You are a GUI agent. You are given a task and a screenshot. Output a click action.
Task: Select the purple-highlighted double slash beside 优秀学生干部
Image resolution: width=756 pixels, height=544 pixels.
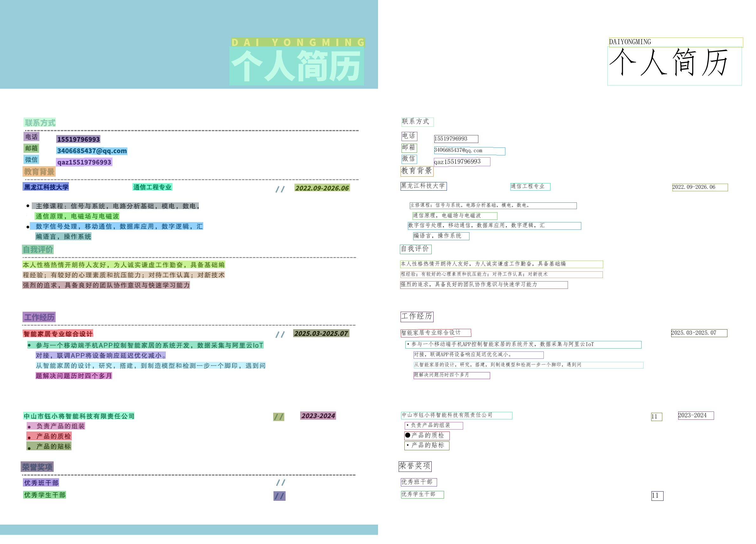[x=279, y=496]
